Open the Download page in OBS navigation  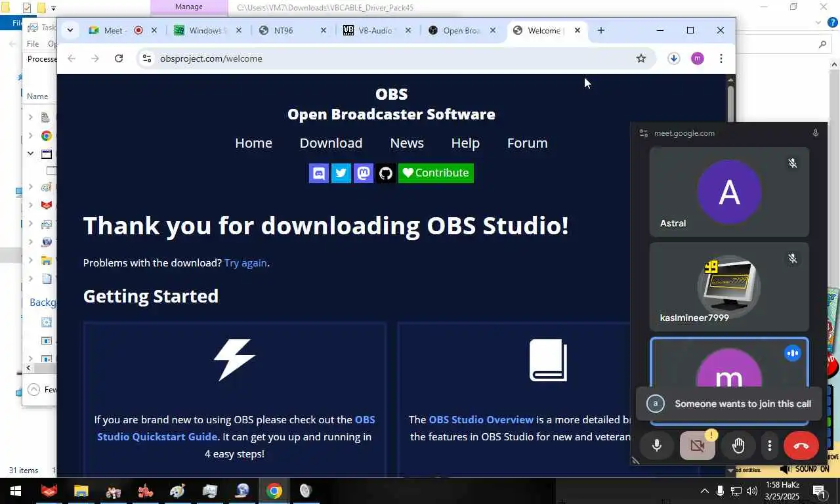pos(331,143)
